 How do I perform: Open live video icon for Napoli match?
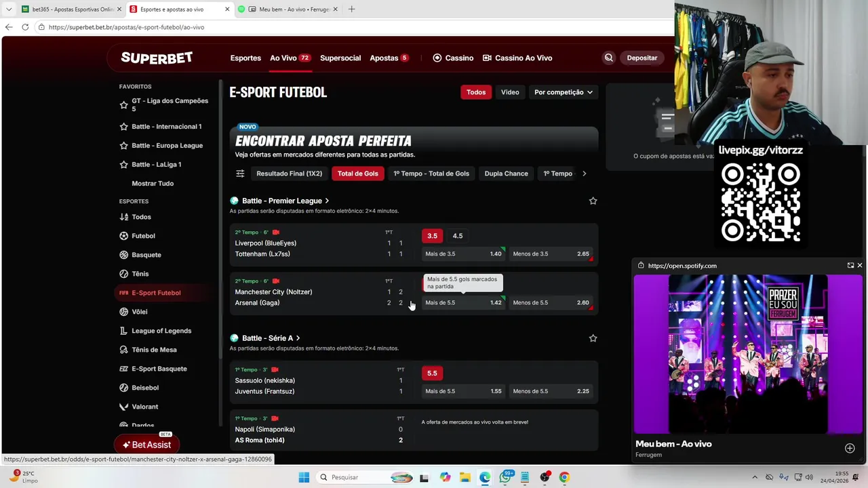click(x=275, y=419)
